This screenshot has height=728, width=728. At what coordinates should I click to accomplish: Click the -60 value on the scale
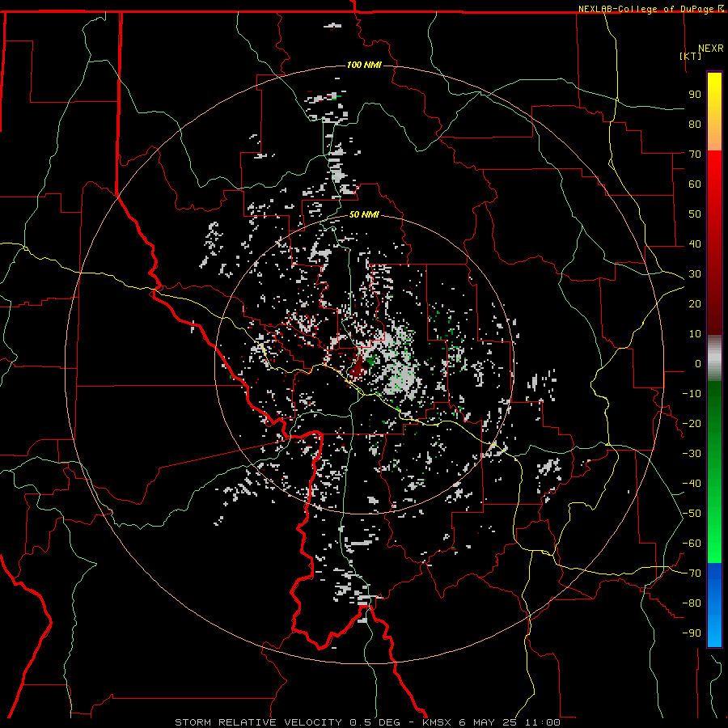click(x=692, y=544)
